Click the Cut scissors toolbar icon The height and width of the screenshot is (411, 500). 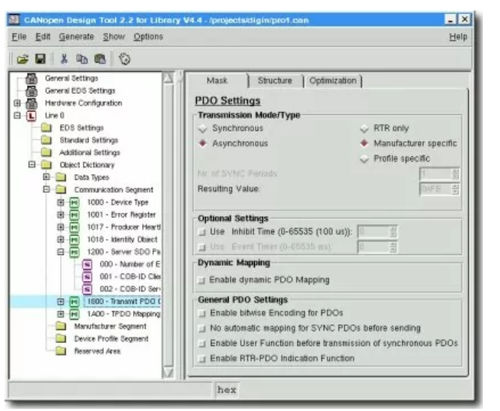click(64, 59)
